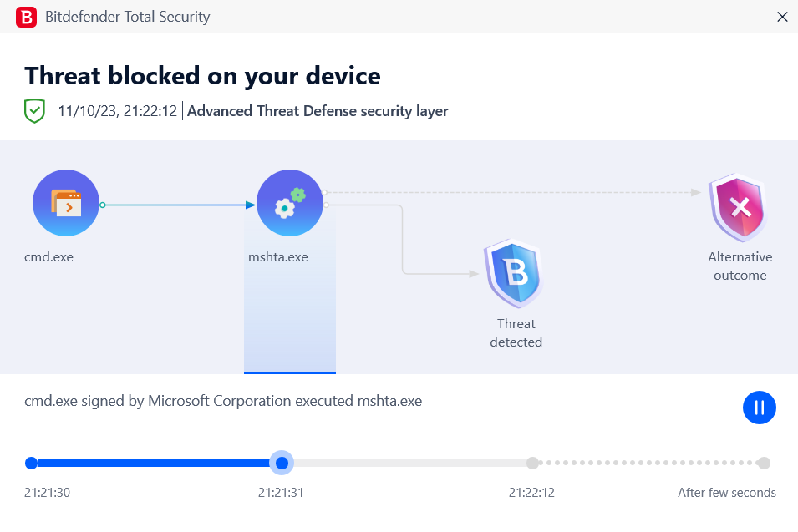Image resolution: width=798 pixels, height=532 pixels.
Task: Click the After few seconds label
Action: pyautogui.click(x=727, y=492)
